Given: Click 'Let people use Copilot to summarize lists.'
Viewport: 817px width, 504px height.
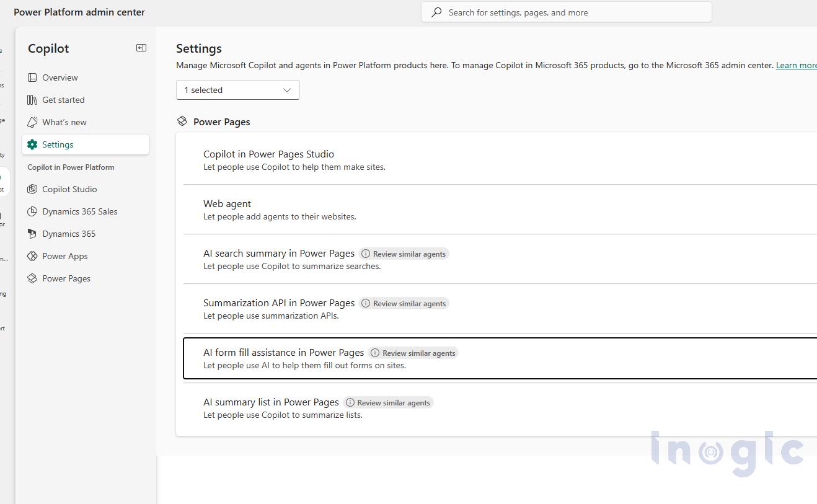Looking at the screenshot, I should [x=283, y=415].
